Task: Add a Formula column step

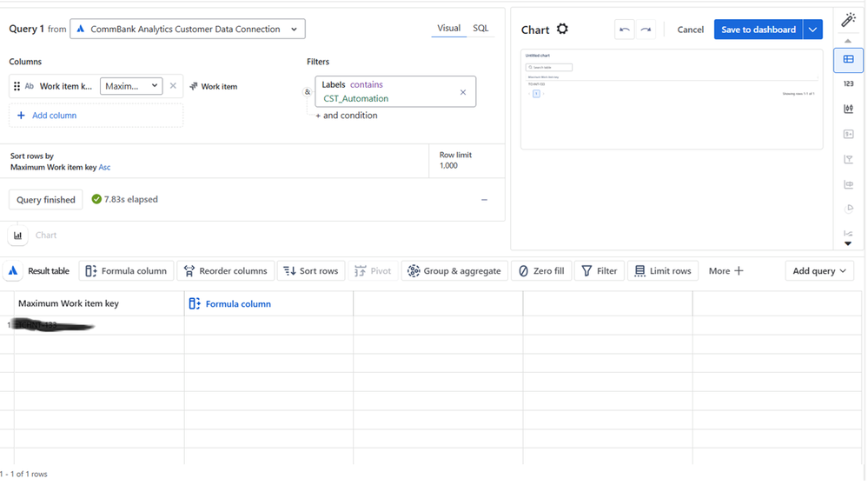Action: click(126, 270)
